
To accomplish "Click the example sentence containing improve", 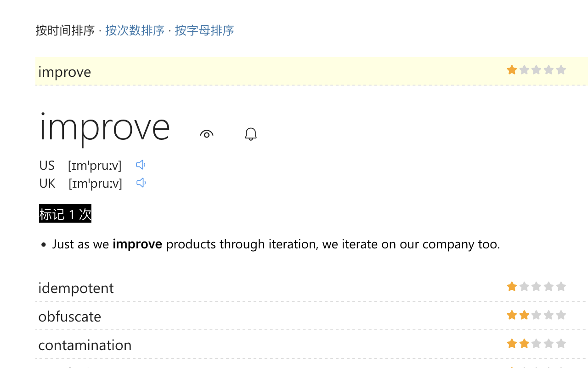I will click(x=276, y=244).
